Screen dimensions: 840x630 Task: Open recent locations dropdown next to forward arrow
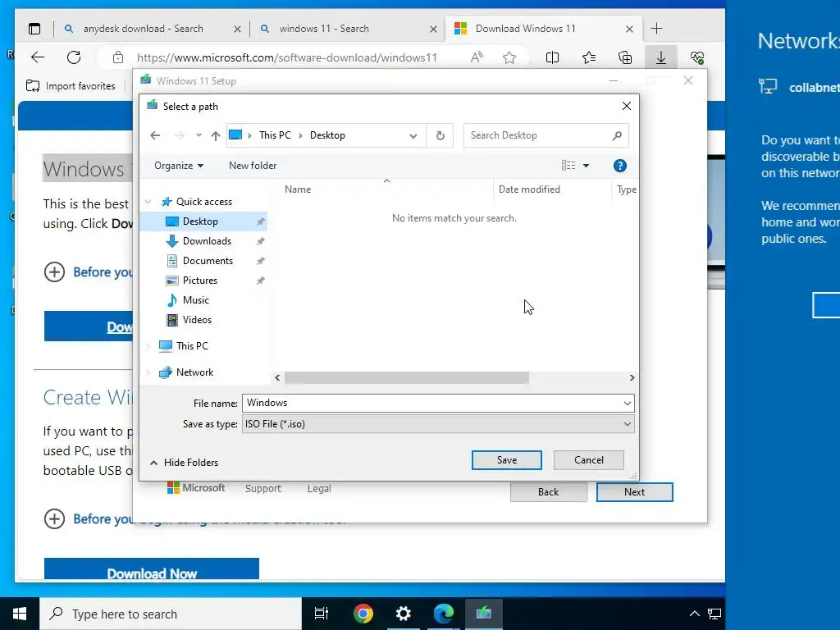pos(199,135)
